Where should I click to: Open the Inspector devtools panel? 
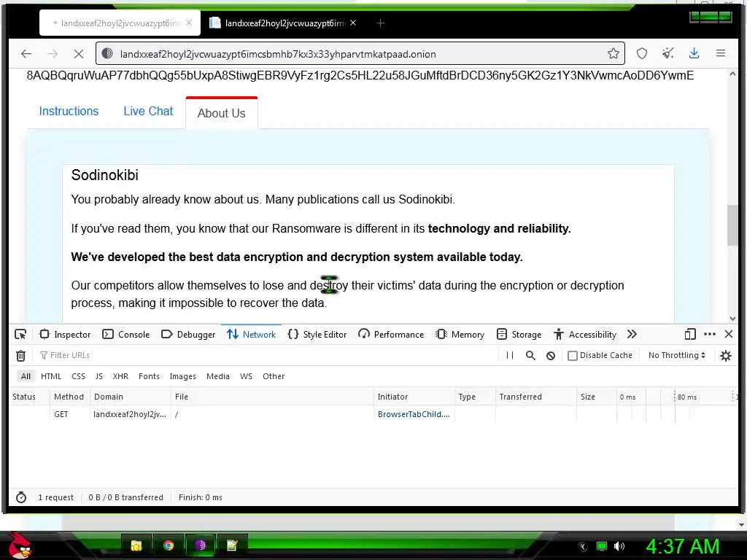(65, 334)
